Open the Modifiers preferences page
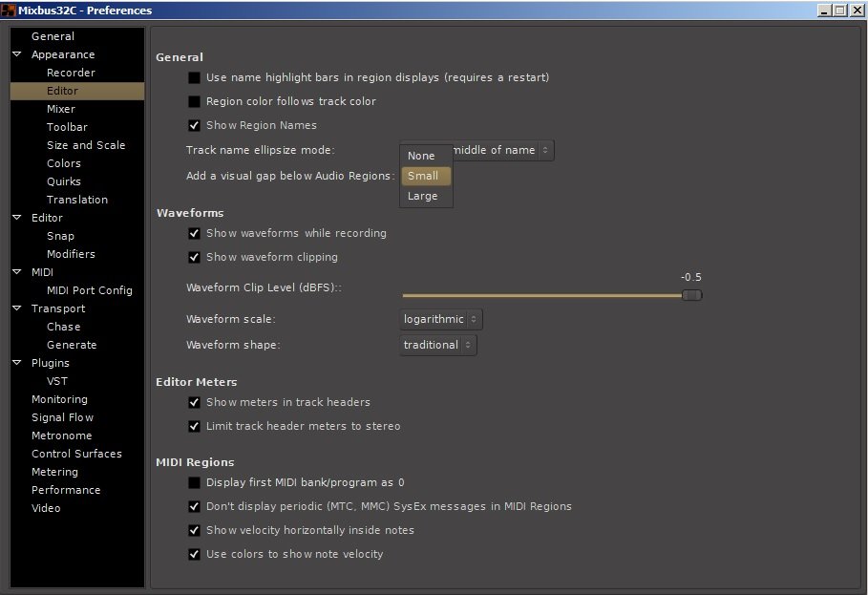This screenshot has width=868, height=595. pos(71,254)
